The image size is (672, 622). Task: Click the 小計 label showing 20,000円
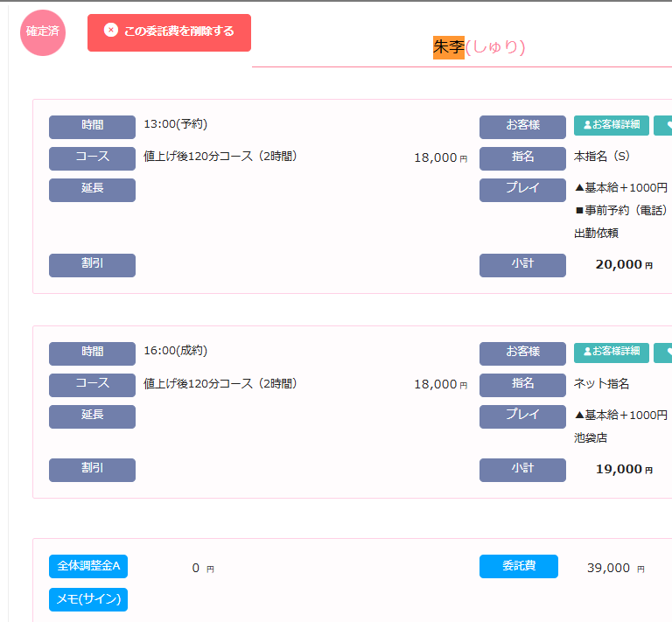[x=522, y=265]
